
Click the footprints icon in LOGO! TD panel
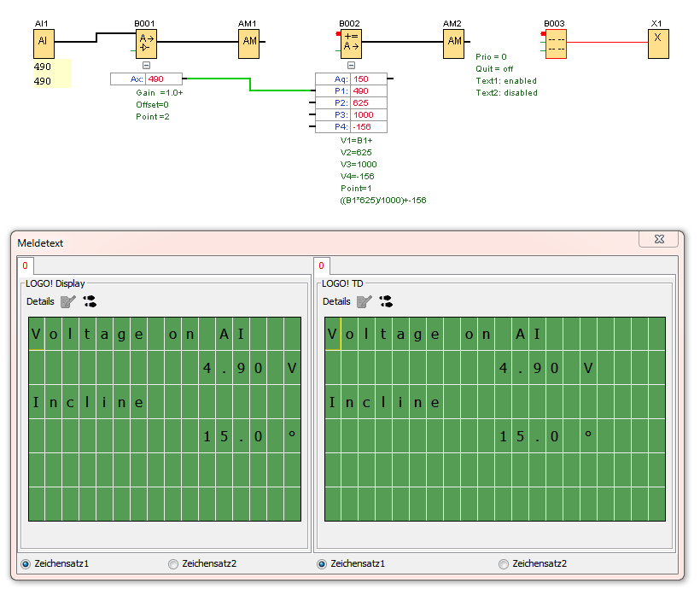(x=386, y=301)
